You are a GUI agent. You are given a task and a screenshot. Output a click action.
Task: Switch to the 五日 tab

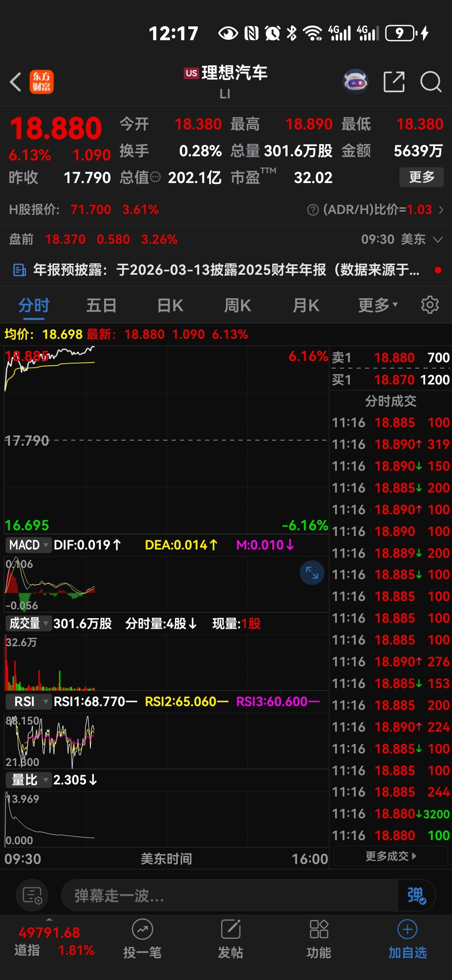point(101,305)
